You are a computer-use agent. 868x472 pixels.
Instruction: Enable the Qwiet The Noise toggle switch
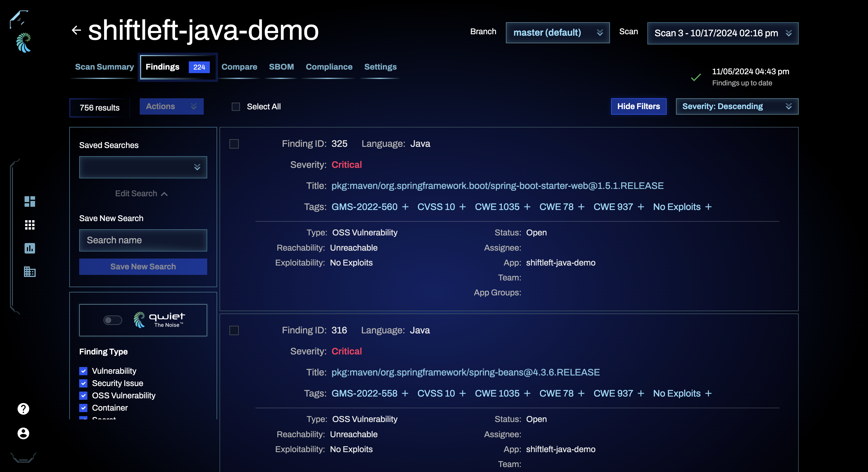tap(113, 320)
